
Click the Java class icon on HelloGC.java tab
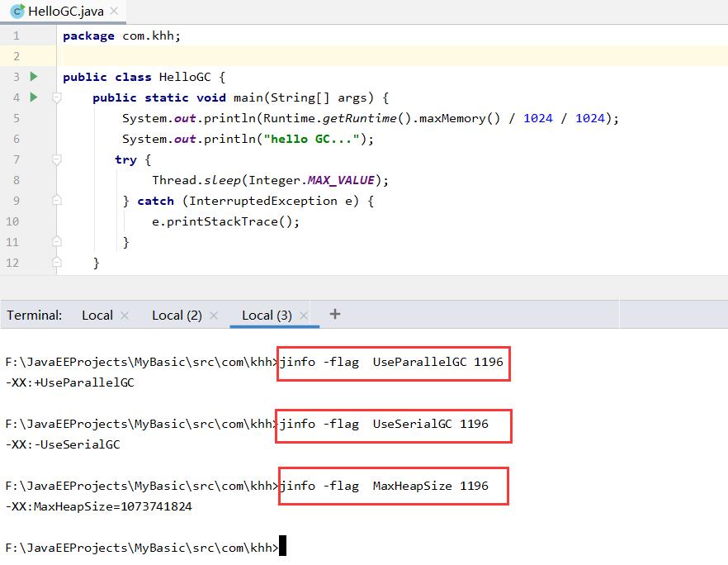[17, 12]
